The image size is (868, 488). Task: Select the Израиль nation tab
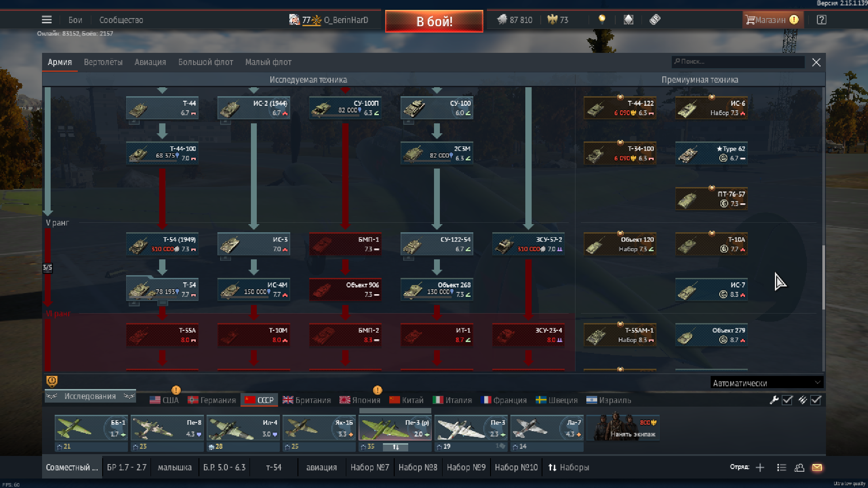(609, 400)
